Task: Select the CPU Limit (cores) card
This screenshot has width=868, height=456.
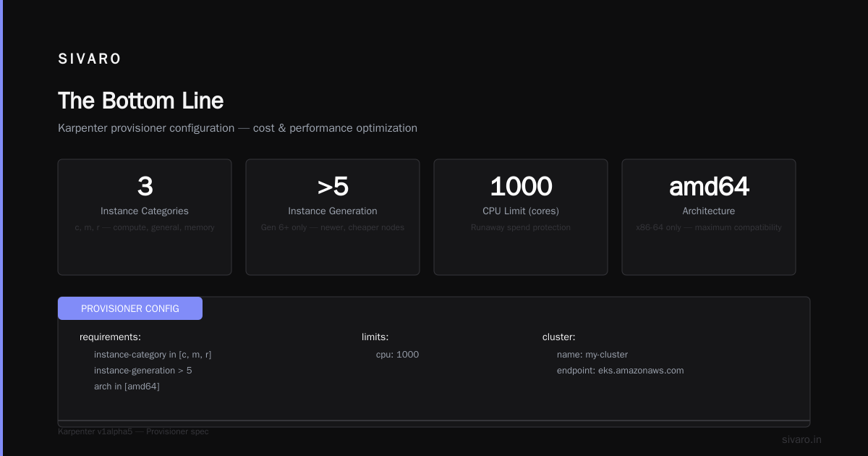Action: click(x=521, y=217)
